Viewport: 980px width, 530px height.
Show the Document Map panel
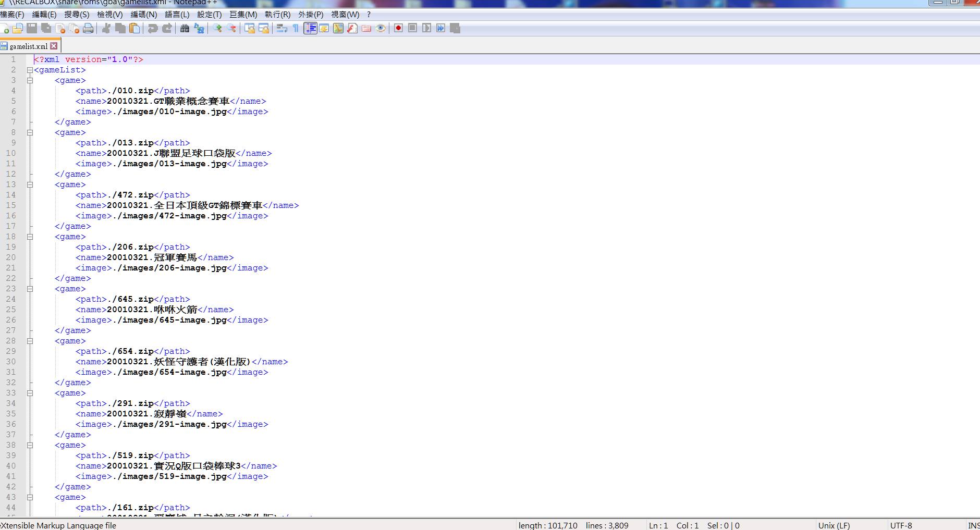pyautogui.click(x=338, y=28)
